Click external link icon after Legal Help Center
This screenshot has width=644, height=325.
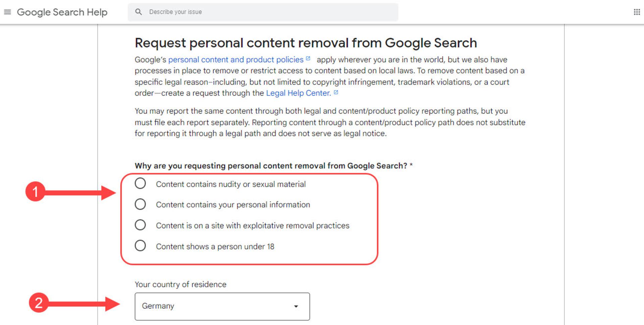tap(336, 92)
